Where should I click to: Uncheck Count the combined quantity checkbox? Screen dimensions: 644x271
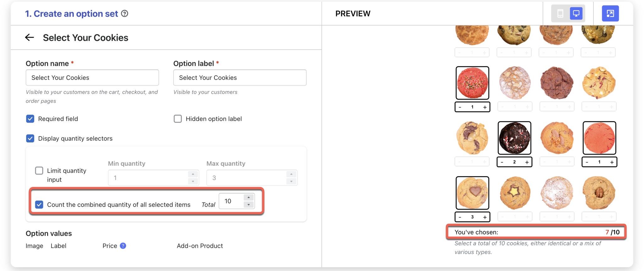point(39,204)
